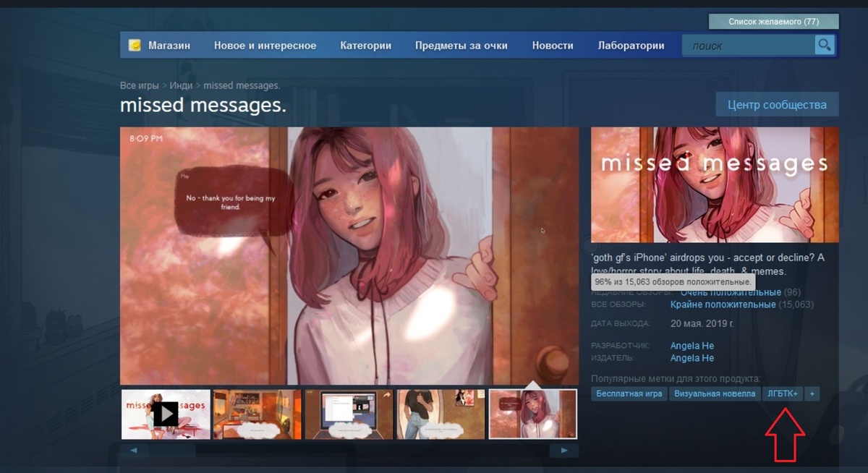The height and width of the screenshot is (473, 868).
Task: Click the missed messages header capsule image
Action: click(x=715, y=185)
